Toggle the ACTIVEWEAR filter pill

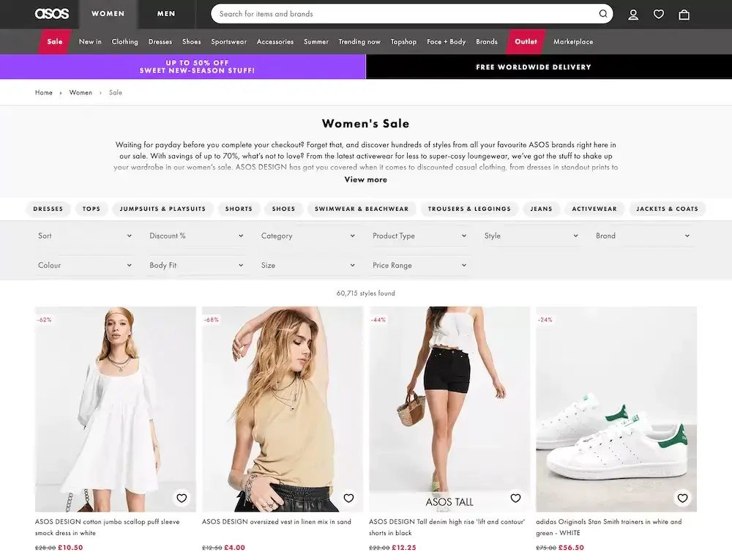pyautogui.click(x=594, y=209)
